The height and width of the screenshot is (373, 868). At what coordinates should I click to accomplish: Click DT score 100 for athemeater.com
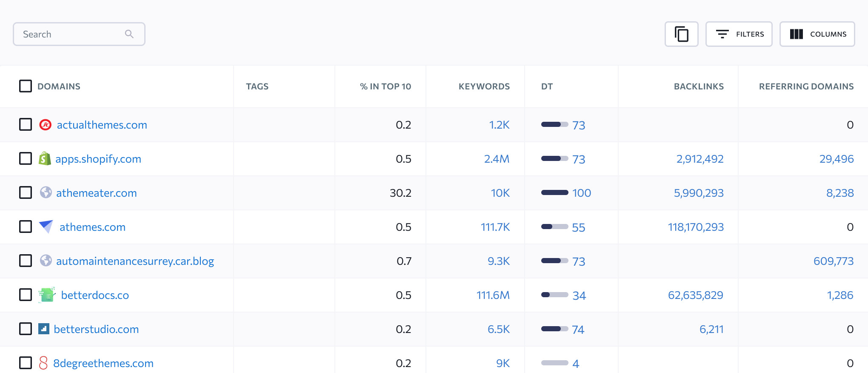[582, 193]
